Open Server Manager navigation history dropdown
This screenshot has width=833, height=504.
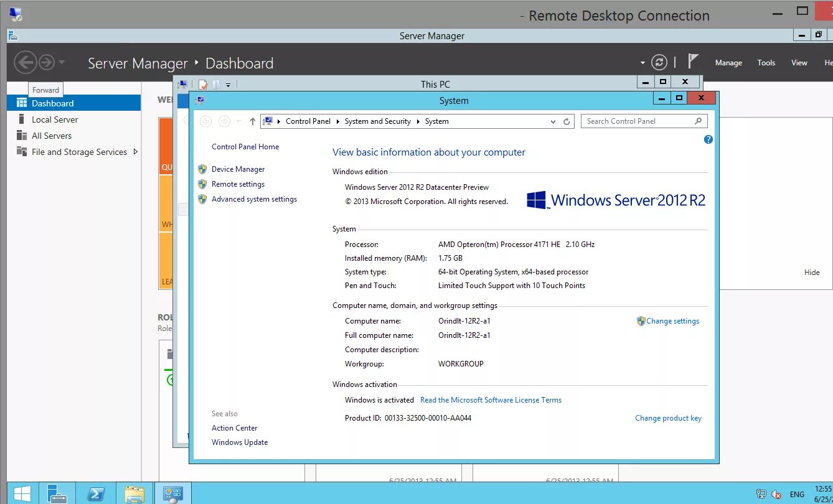click(61, 62)
